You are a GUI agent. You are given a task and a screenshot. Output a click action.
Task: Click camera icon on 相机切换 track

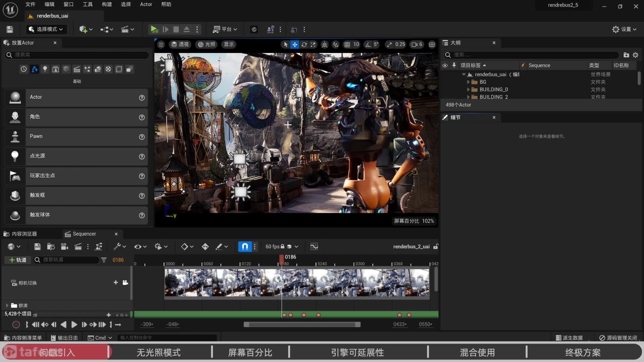(125, 283)
